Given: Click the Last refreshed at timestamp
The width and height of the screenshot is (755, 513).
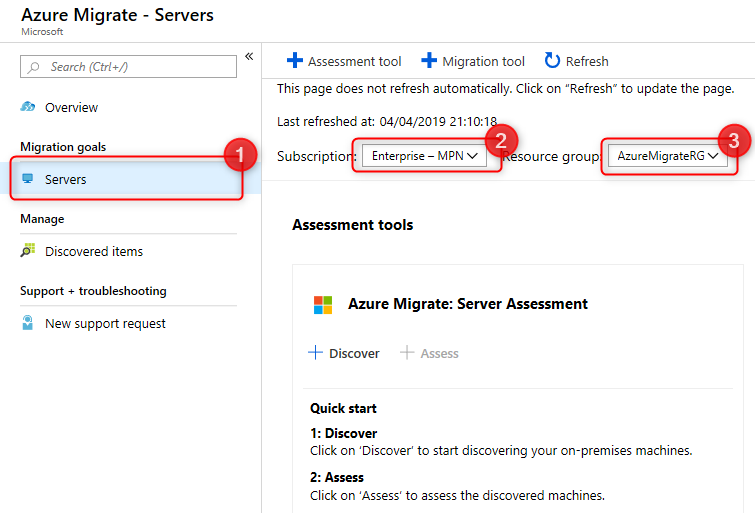Looking at the screenshot, I should pos(387,121).
